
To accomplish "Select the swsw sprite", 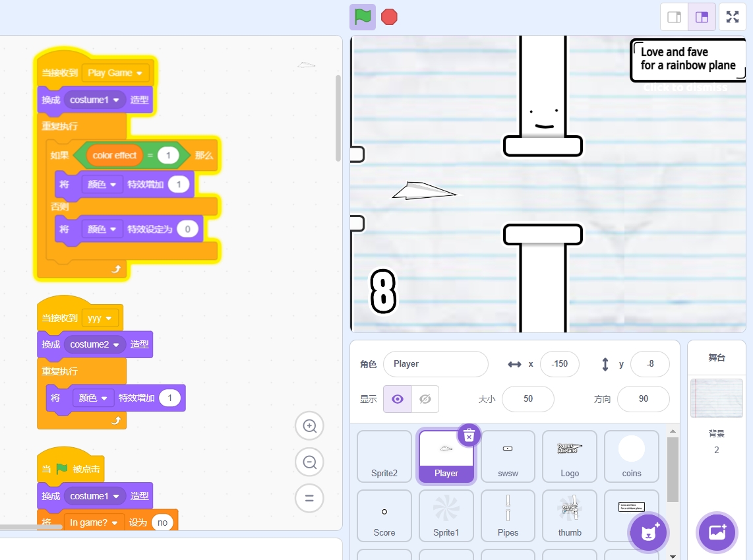I will [508, 456].
